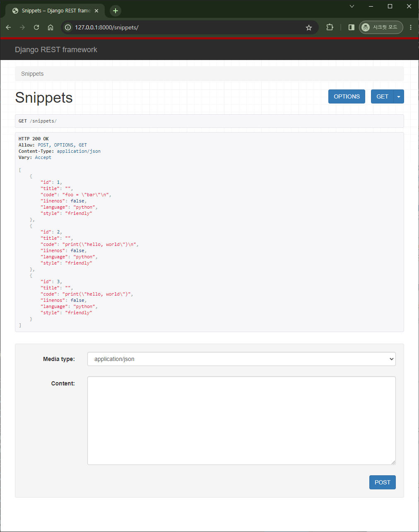
Task: Click the code line containing foo = bar
Action: pos(76,195)
